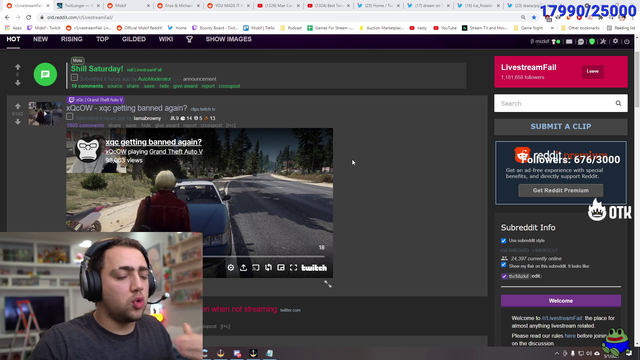Viewport: 640px width, 360px height.
Task: Enter fullscreen on the Twitch clip
Action: coord(293,268)
